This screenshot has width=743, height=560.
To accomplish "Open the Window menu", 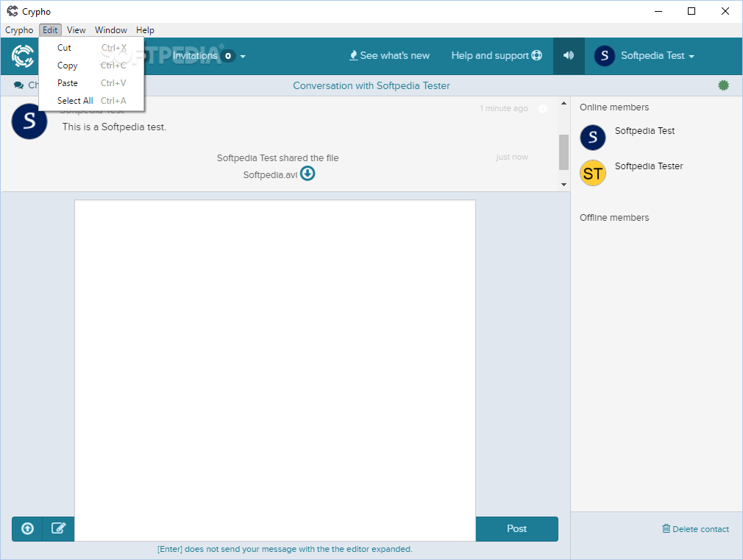I will (111, 30).
